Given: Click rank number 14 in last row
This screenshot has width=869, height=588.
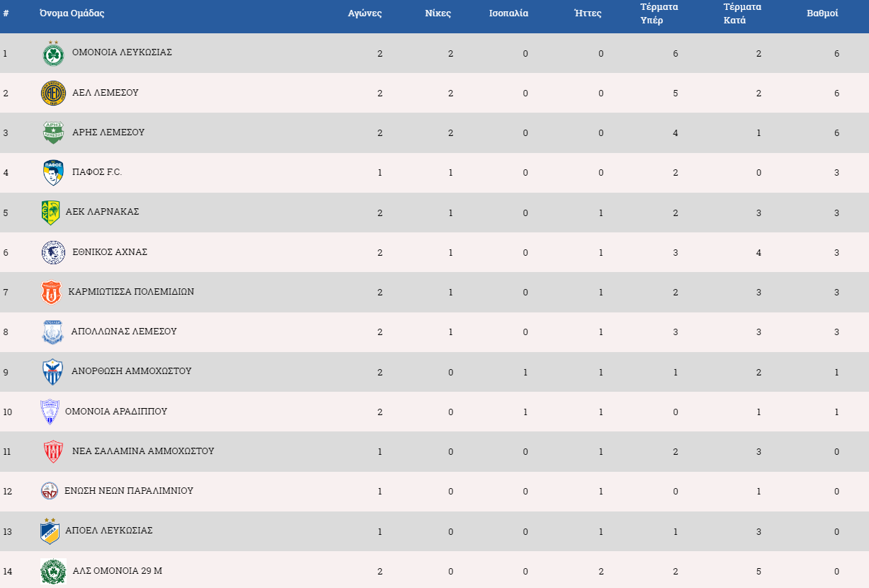Looking at the screenshot, I should 7,571.
